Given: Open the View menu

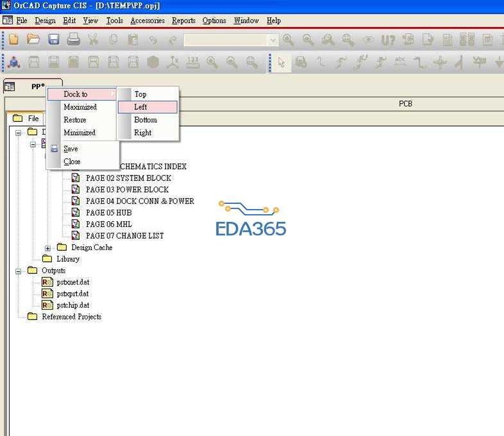Looking at the screenshot, I should 90,21.
